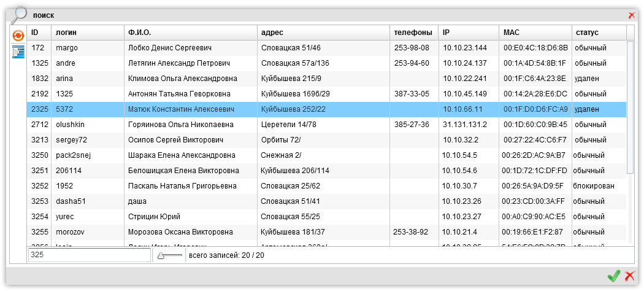The height and width of the screenshot is (291, 644).
Task: Sort table by the ID column header
Action: 39,33
